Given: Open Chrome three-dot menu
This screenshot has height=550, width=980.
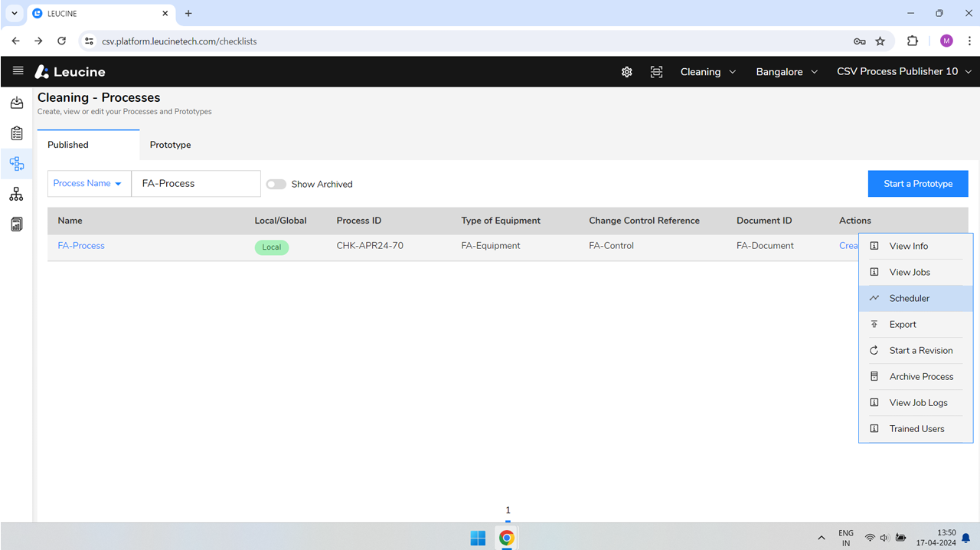Looking at the screenshot, I should coord(969,41).
